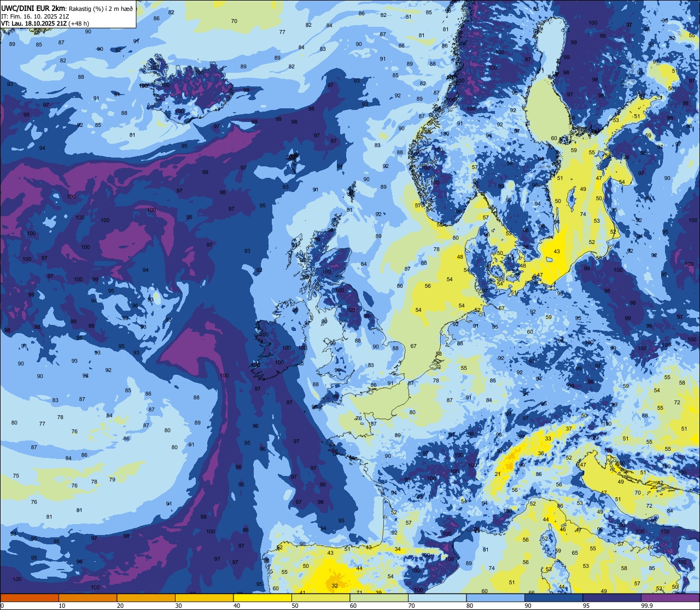700x610 pixels.
Task: Click the map value "34" in northern Spain
Action: (398, 549)
